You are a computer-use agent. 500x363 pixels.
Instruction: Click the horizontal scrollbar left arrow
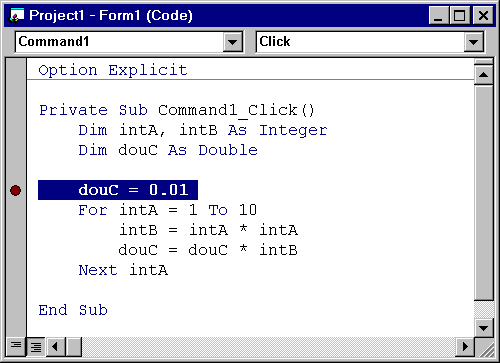tap(55, 347)
